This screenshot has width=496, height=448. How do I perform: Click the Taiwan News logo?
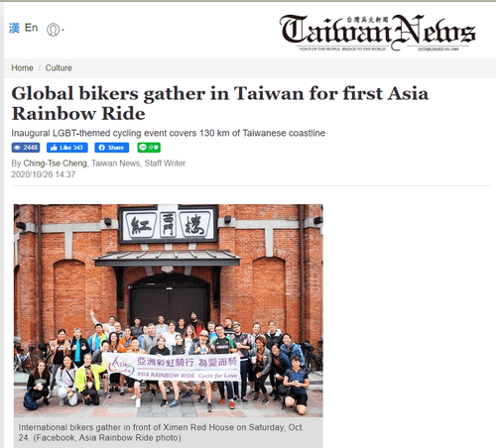pos(377,33)
